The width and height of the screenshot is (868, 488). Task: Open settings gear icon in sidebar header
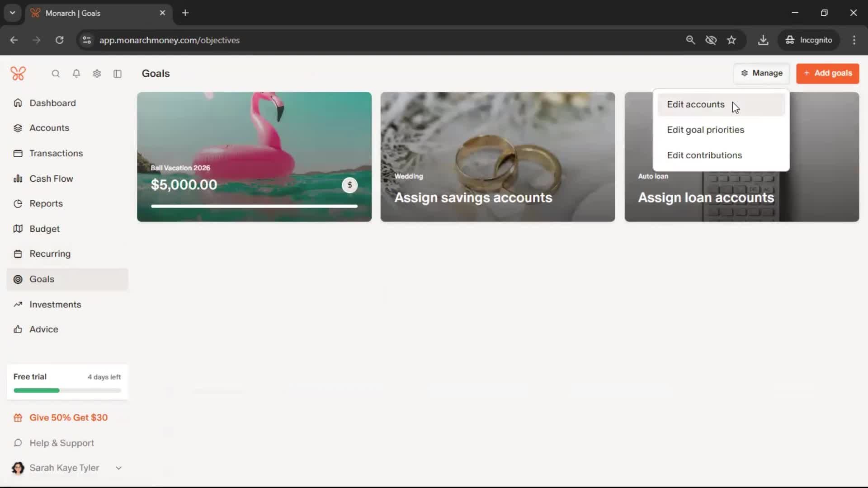point(97,74)
